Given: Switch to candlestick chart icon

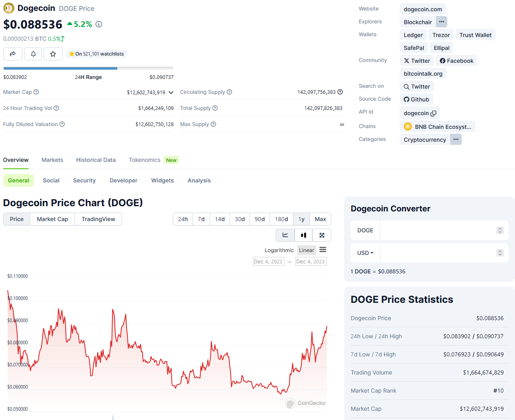Looking at the screenshot, I should [303, 235].
